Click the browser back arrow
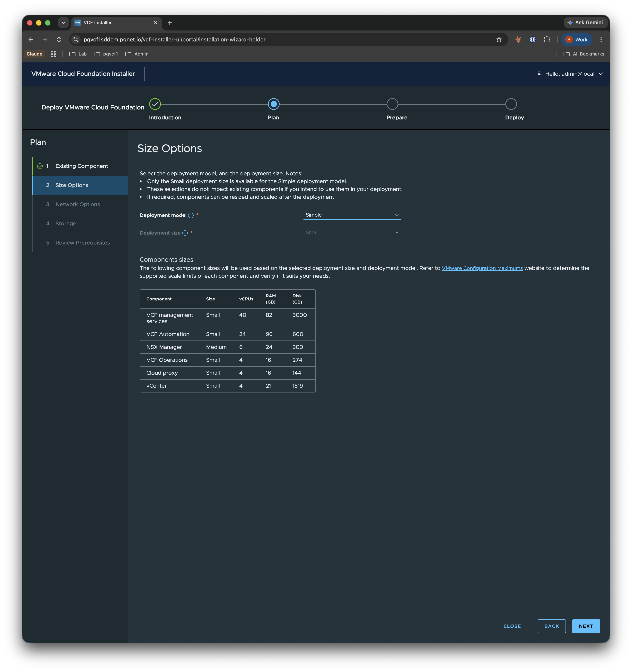Viewport: 632px width, 672px height. [x=31, y=39]
